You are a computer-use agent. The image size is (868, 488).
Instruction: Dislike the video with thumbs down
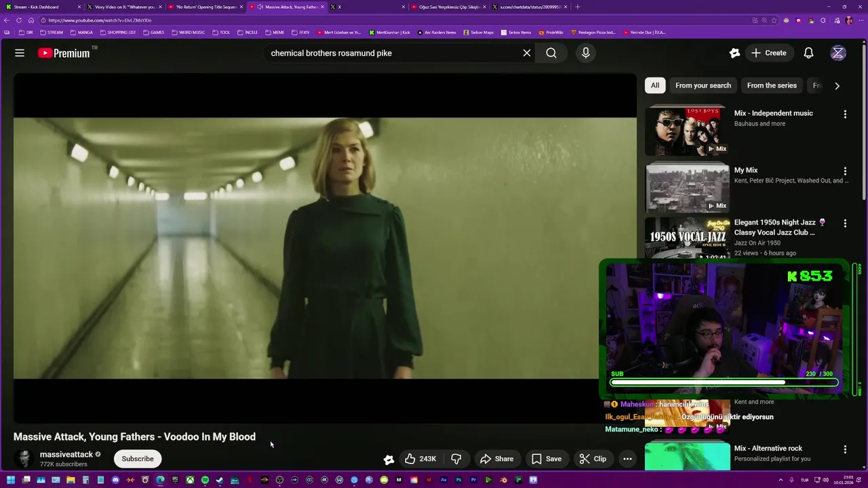[456, 459]
